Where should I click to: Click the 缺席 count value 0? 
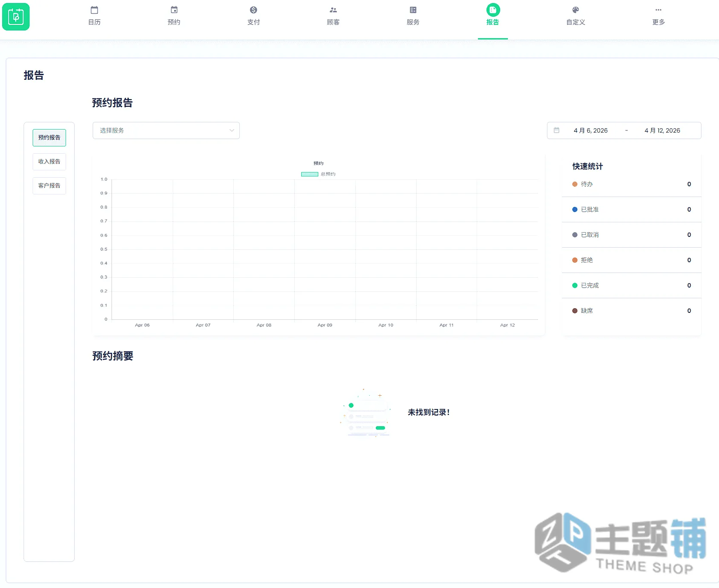(689, 311)
